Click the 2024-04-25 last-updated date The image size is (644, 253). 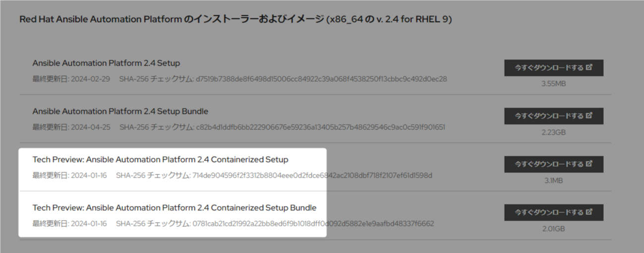[91, 127]
